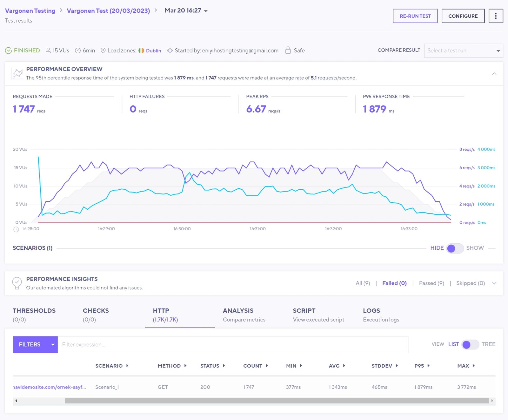This screenshot has width=508, height=420.
Task: Click the 16:30:00 chart time label
Action: [182, 229]
